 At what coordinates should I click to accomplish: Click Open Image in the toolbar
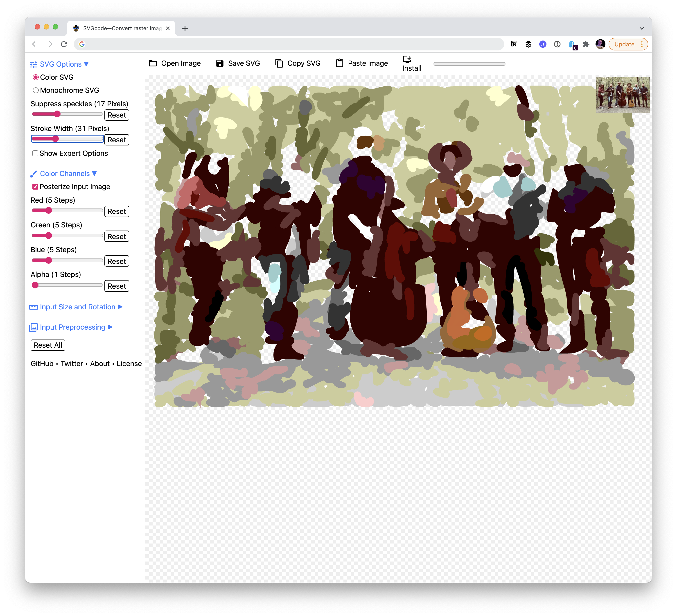[175, 63]
